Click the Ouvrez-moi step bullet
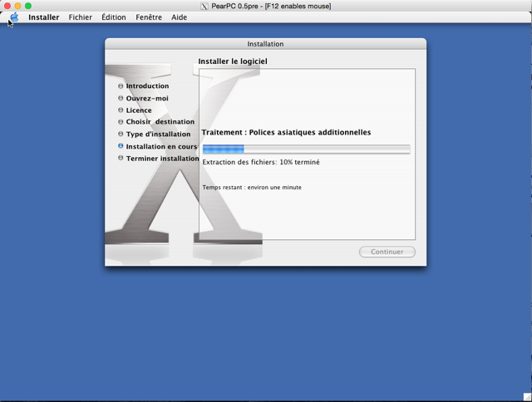Screen dimensions: 532x402 click(x=121, y=98)
